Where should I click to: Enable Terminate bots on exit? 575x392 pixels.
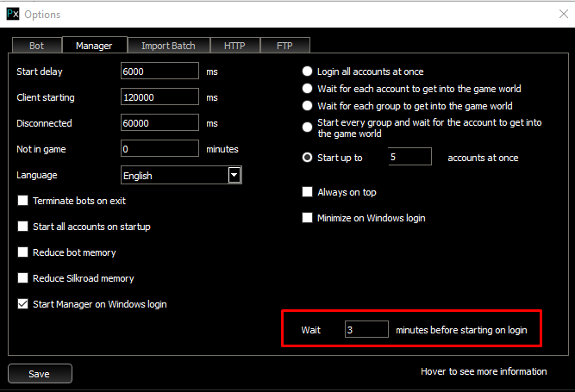pyautogui.click(x=22, y=201)
